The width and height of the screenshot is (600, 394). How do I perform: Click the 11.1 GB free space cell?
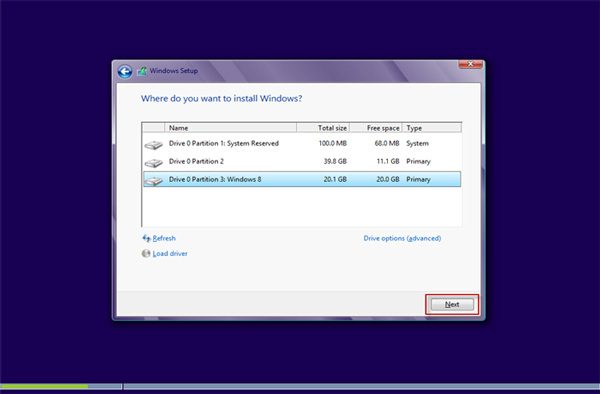click(x=388, y=161)
